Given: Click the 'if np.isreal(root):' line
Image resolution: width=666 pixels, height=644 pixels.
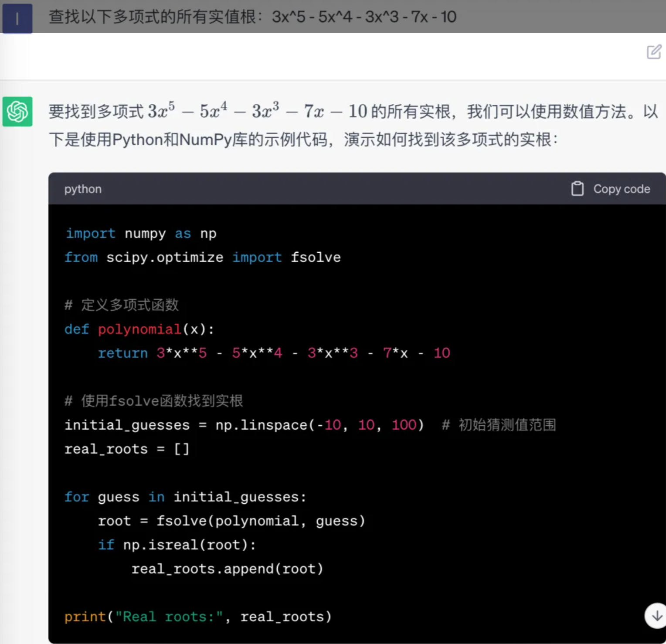Looking at the screenshot, I should click(x=177, y=545).
